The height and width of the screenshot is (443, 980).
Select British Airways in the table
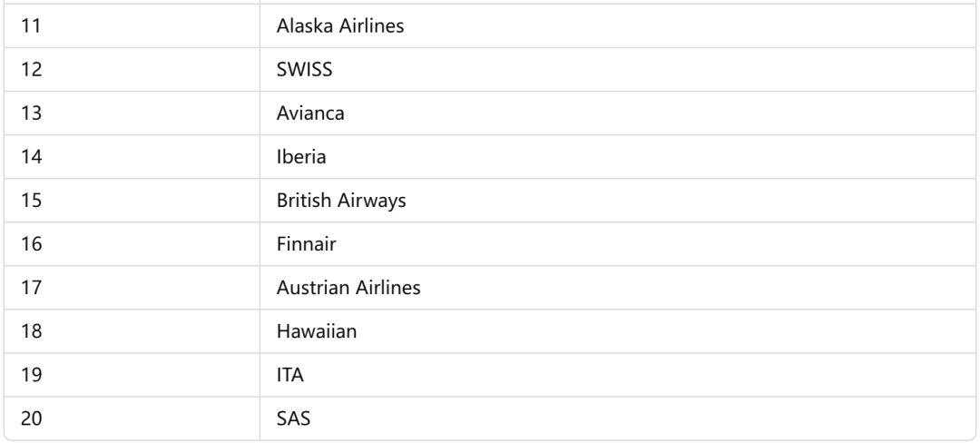pyautogui.click(x=617, y=201)
